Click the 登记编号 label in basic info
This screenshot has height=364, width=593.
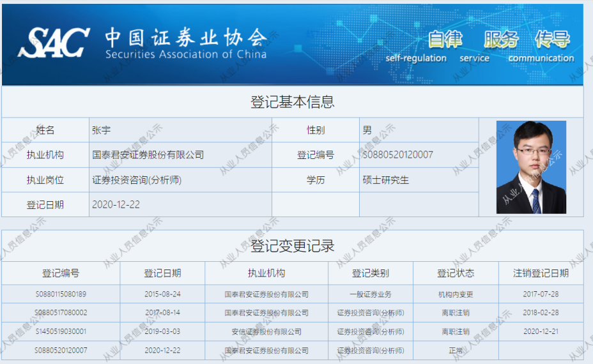[x=316, y=155]
